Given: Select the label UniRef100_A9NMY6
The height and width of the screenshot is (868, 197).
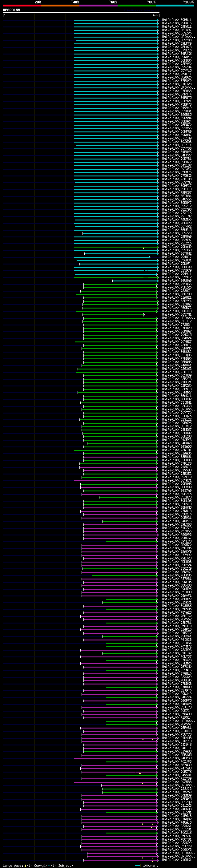Looking at the screenshot, I should pyautogui.click(x=176, y=57).
